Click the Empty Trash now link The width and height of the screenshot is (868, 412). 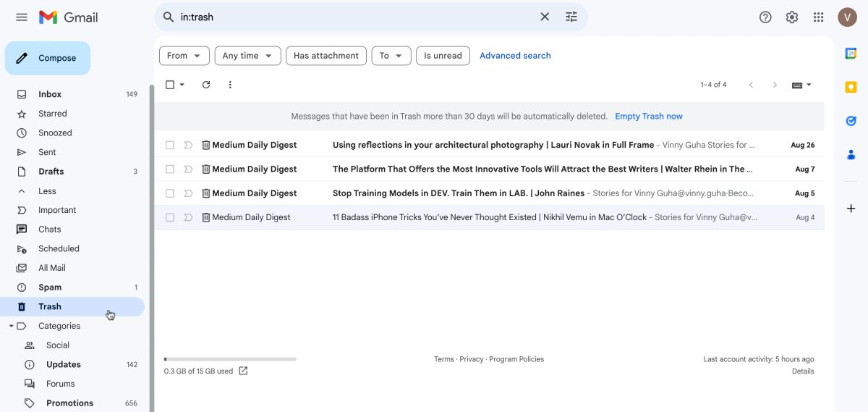coord(648,116)
